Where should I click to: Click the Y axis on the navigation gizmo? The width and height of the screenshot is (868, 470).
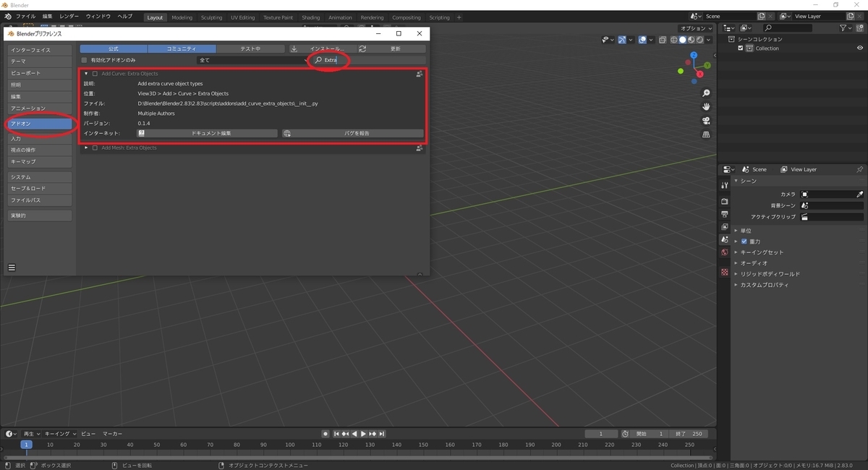[706, 65]
